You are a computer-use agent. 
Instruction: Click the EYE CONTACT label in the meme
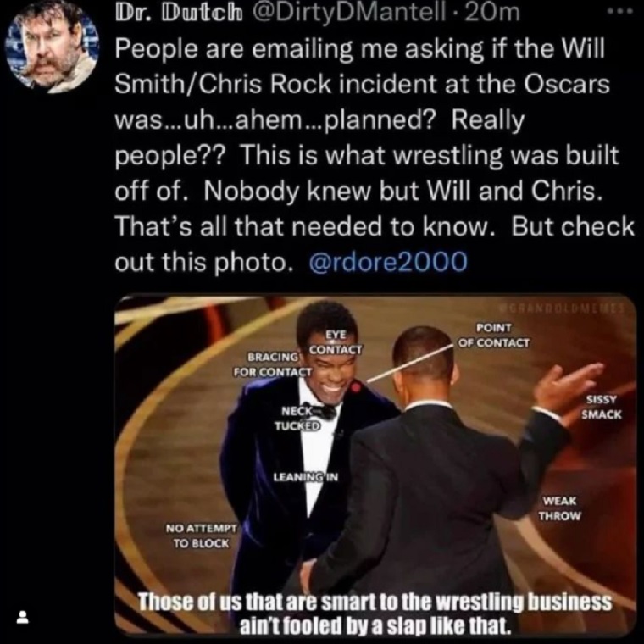[x=336, y=342]
